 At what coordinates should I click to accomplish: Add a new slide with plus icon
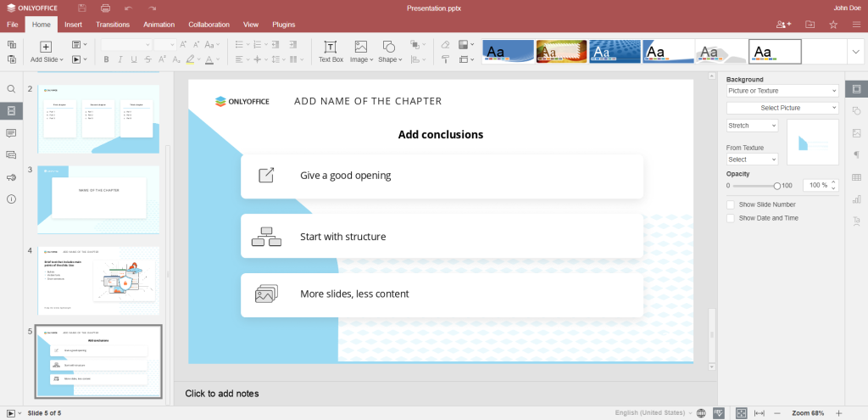point(47,48)
